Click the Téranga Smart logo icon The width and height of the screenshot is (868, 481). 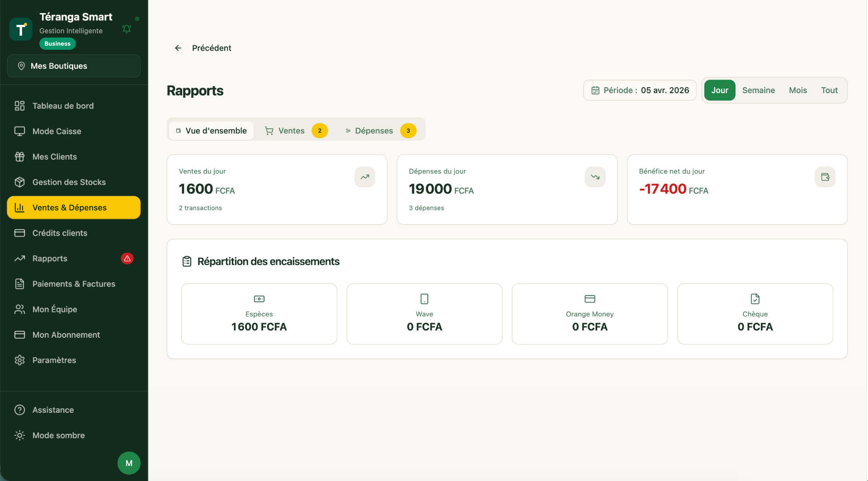(x=21, y=29)
